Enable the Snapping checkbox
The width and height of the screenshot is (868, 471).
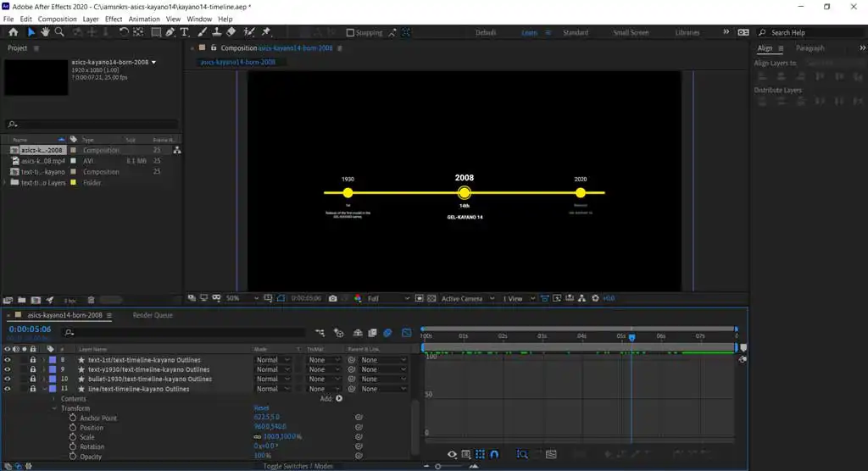pyautogui.click(x=350, y=33)
